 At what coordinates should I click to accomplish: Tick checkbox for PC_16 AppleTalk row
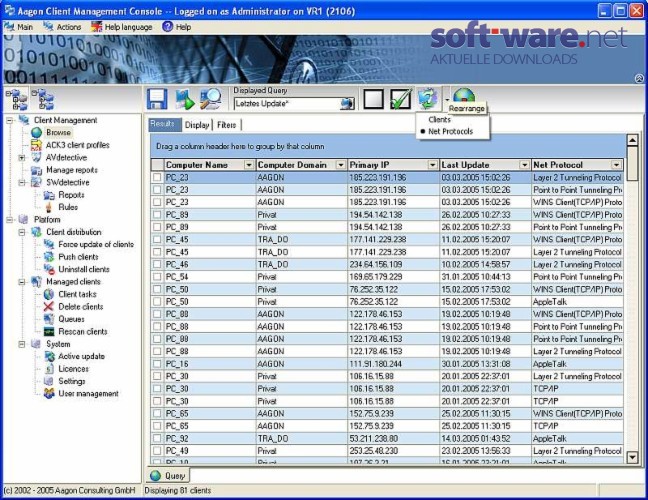157,364
